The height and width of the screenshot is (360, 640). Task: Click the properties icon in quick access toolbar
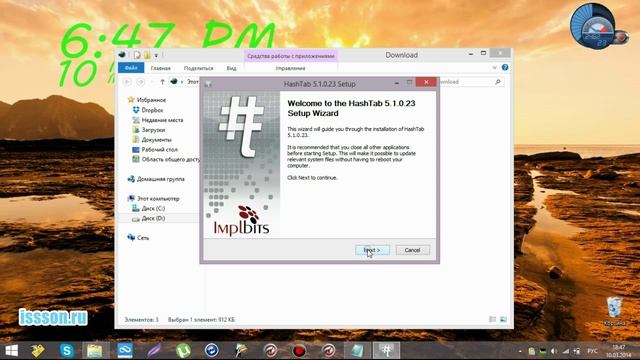click(x=137, y=55)
